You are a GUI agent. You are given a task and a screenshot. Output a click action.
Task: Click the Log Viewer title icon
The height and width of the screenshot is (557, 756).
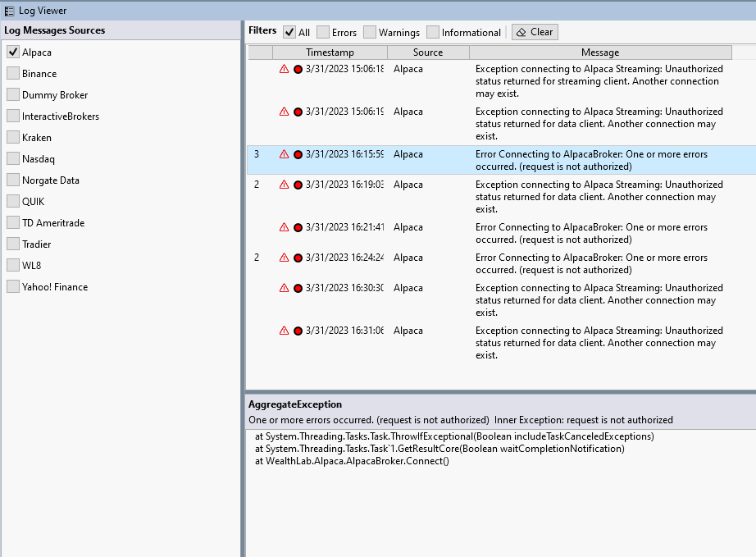(9, 11)
